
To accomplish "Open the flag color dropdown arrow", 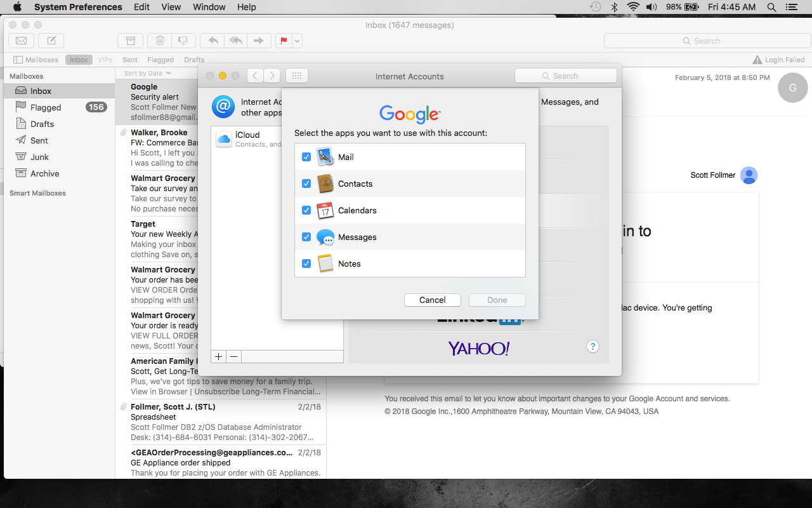I will (x=297, y=41).
